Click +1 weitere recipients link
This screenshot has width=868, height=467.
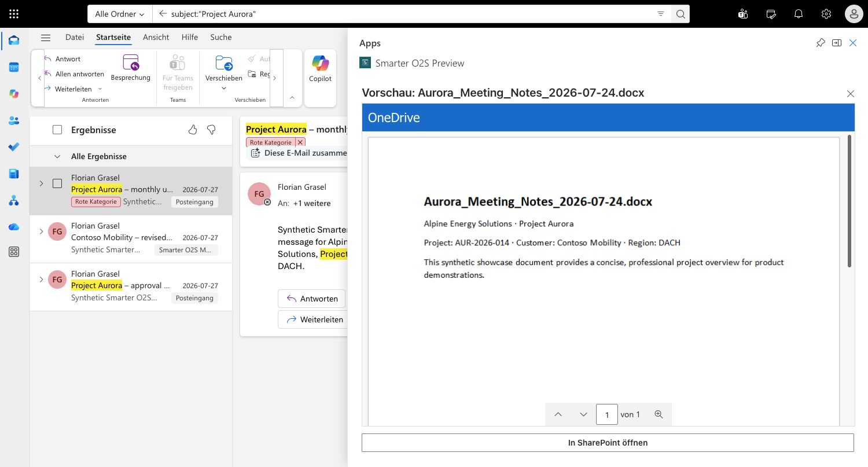(x=312, y=203)
